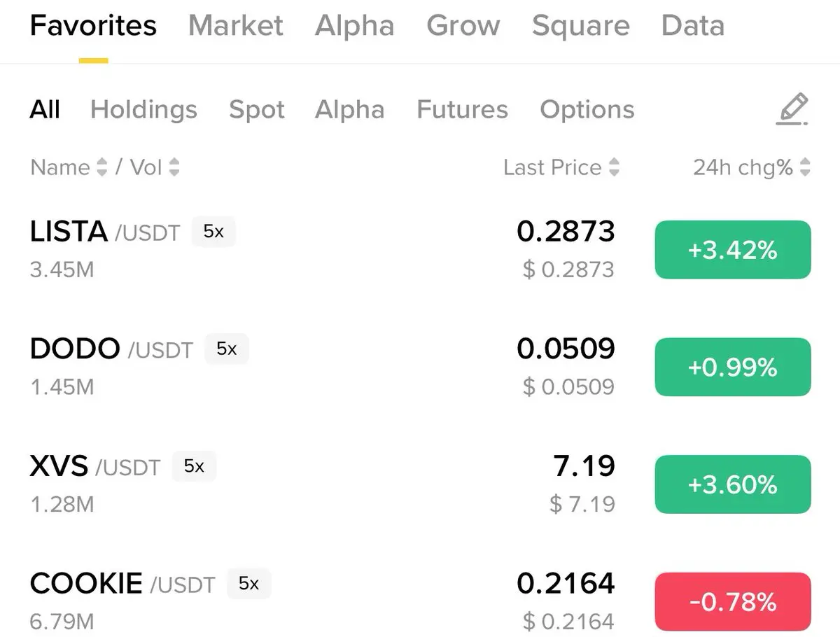Open the DODO/USDT pair row
The width and height of the screenshot is (840, 637).
tap(420, 367)
